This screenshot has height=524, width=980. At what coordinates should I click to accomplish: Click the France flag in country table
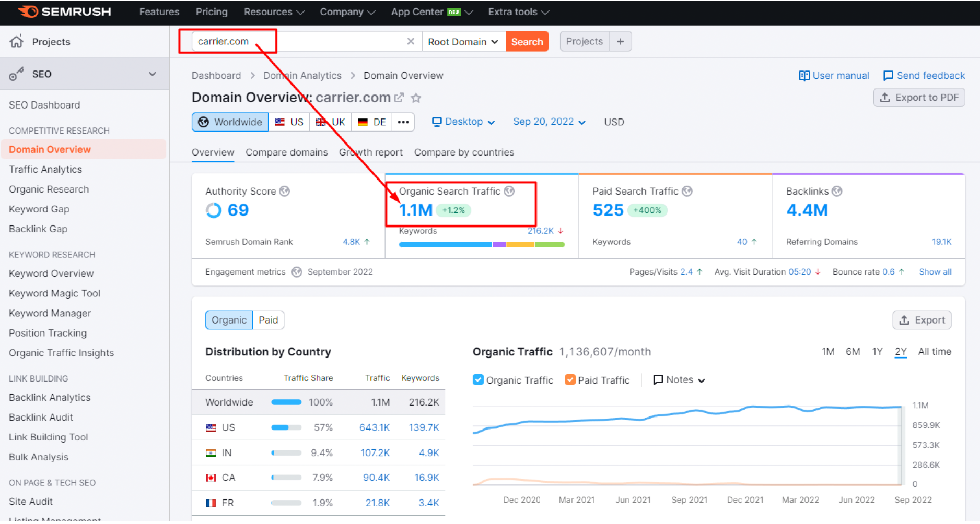[x=211, y=503]
